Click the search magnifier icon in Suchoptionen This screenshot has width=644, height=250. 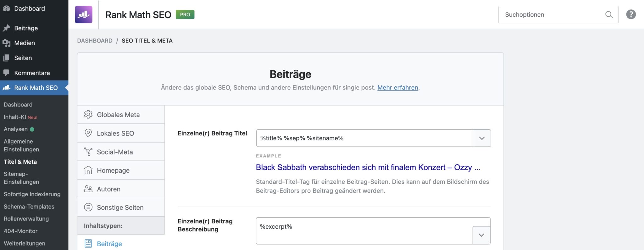609,14
